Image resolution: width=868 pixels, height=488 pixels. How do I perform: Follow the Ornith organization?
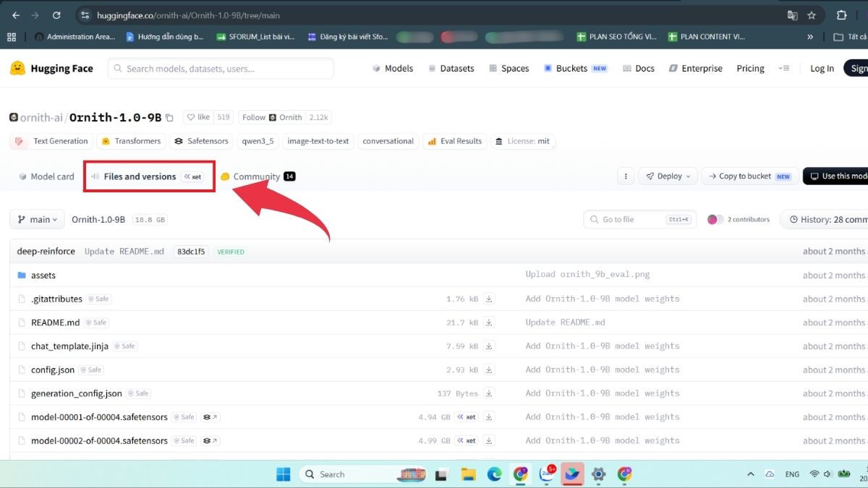click(x=272, y=117)
